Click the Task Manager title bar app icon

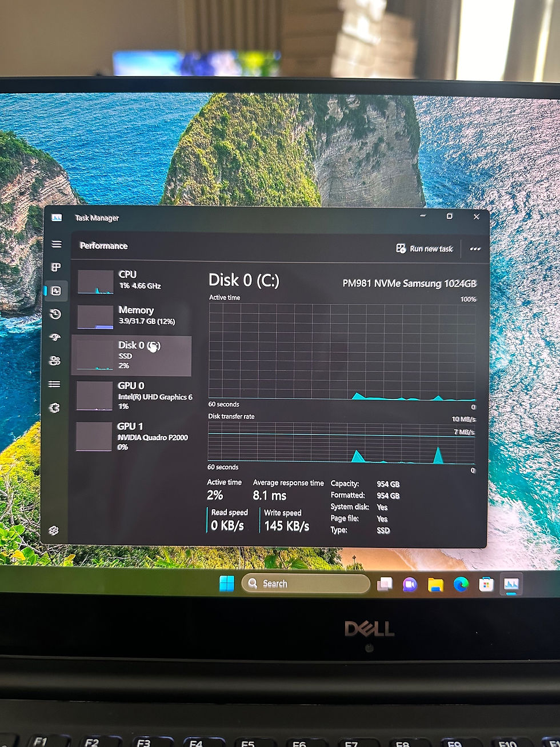(x=57, y=218)
